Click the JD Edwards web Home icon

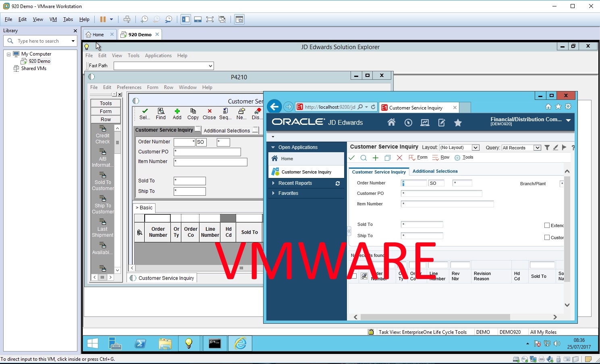pos(391,123)
